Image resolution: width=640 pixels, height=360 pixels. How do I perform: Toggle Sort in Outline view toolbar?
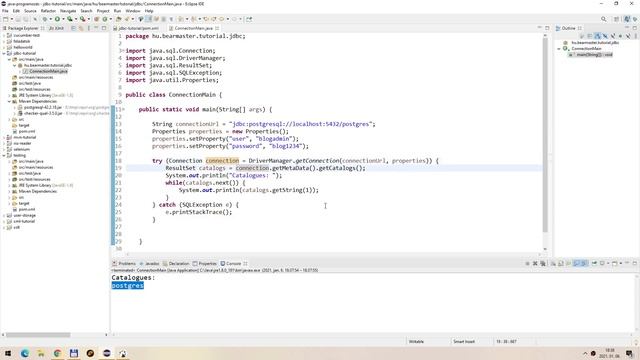pyautogui.click(x=597, y=36)
